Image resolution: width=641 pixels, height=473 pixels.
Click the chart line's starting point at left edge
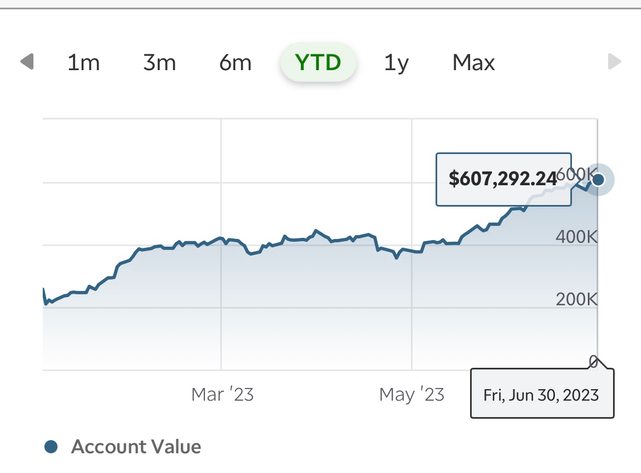pyautogui.click(x=44, y=290)
